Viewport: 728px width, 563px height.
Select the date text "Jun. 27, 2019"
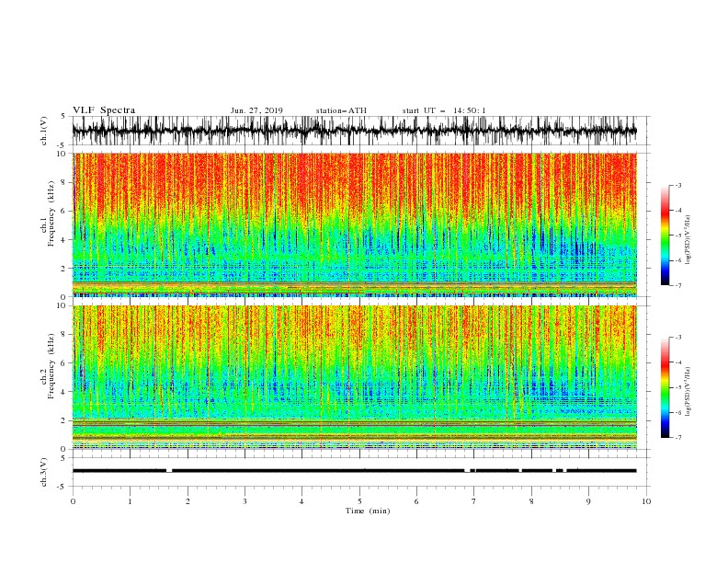click(x=256, y=110)
